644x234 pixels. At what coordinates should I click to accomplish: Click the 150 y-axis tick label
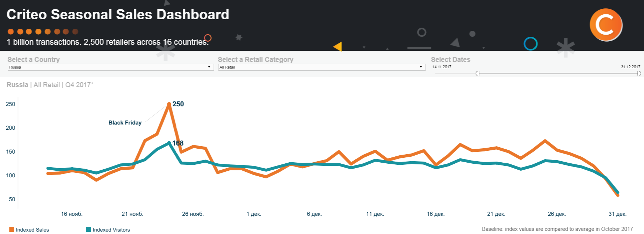(x=10, y=152)
